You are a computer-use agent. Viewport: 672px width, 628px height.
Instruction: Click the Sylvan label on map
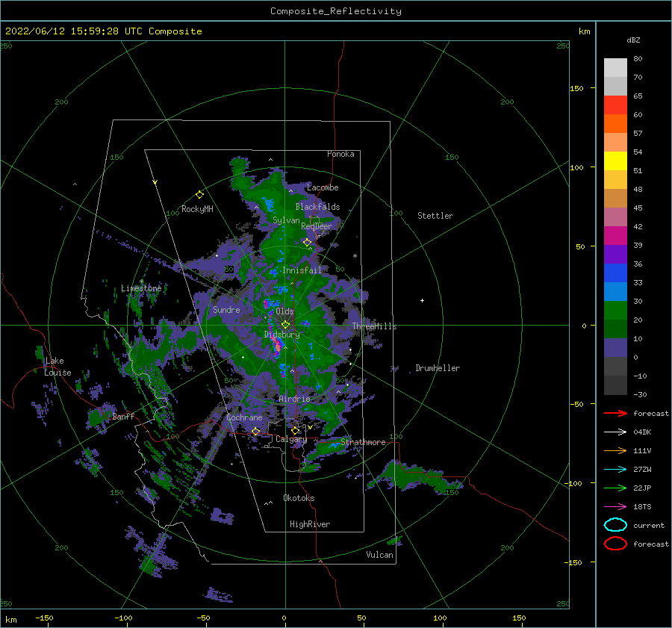point(286,220)
